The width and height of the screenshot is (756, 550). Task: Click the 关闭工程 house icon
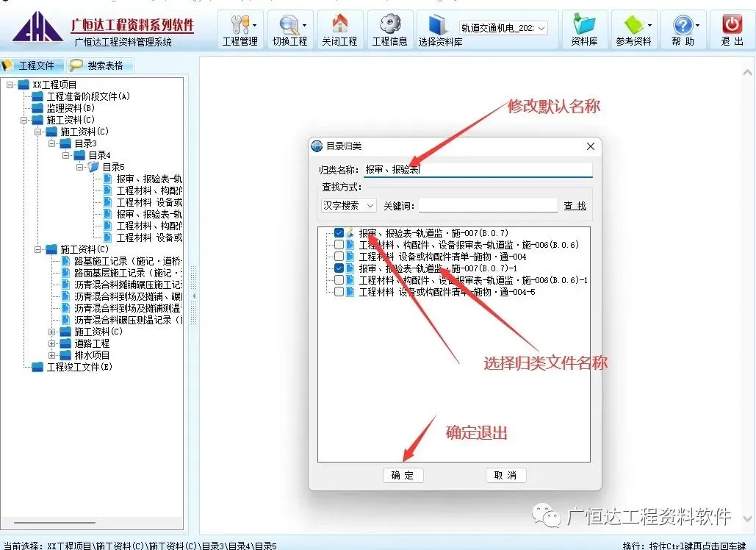(x=340, y=24)
